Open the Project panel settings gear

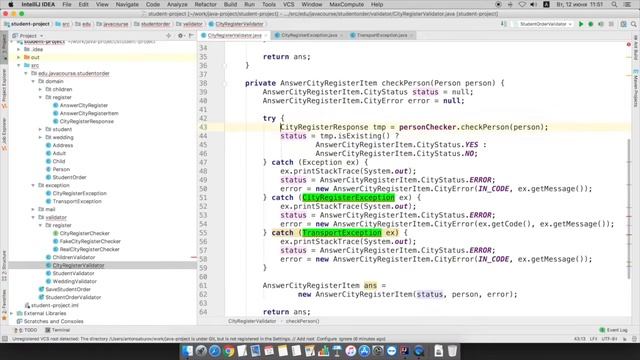[x=180, y=36]
